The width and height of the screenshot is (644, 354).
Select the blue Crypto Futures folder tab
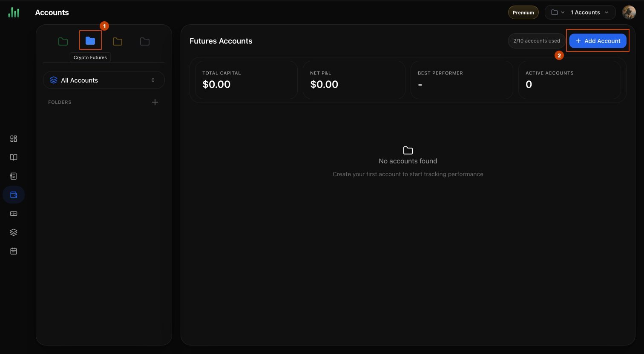(x=90, y=40)
